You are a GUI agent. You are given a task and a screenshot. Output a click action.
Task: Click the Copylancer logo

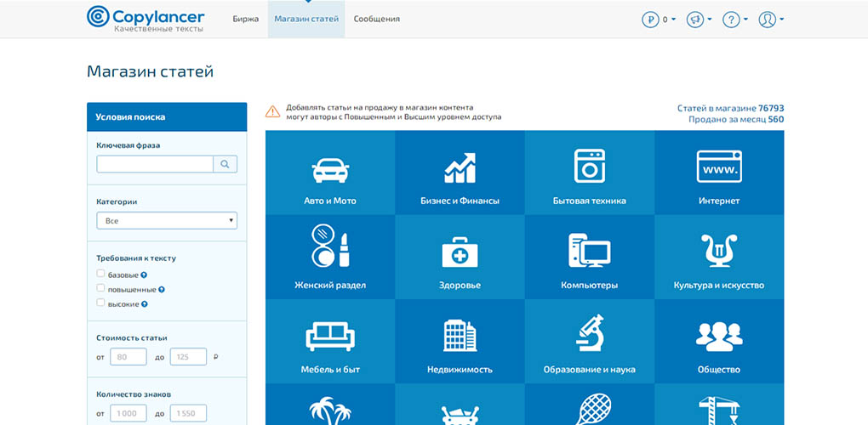click(146, 19)
